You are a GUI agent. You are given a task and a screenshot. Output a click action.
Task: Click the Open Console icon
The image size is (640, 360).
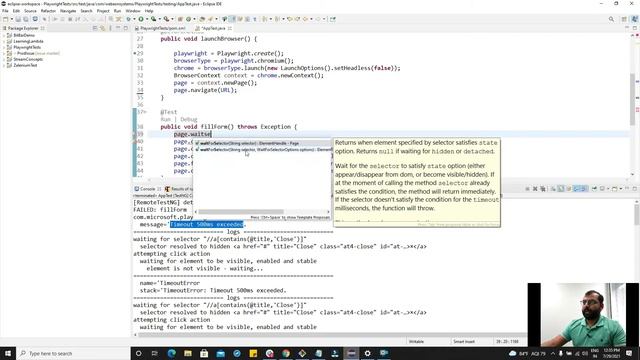[x=614, y=189]
